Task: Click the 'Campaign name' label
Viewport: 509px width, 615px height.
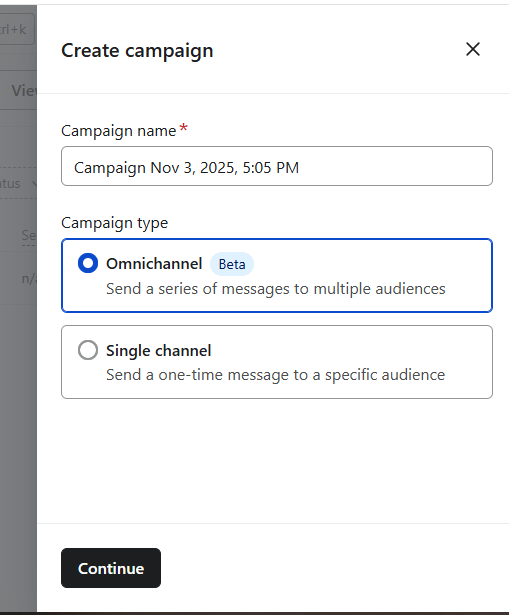Action: [118, 131]
